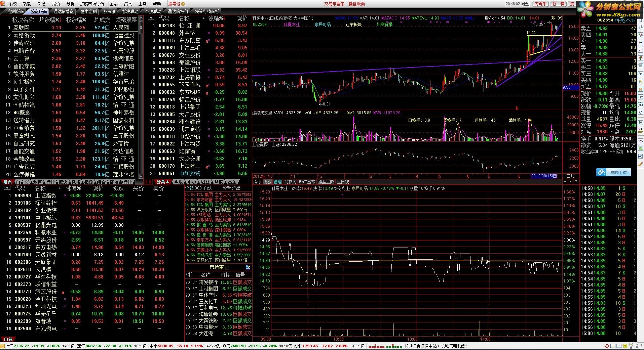644x350 pixels.
Task: Choose the 操盘主图 template tab
Action: 326,182
